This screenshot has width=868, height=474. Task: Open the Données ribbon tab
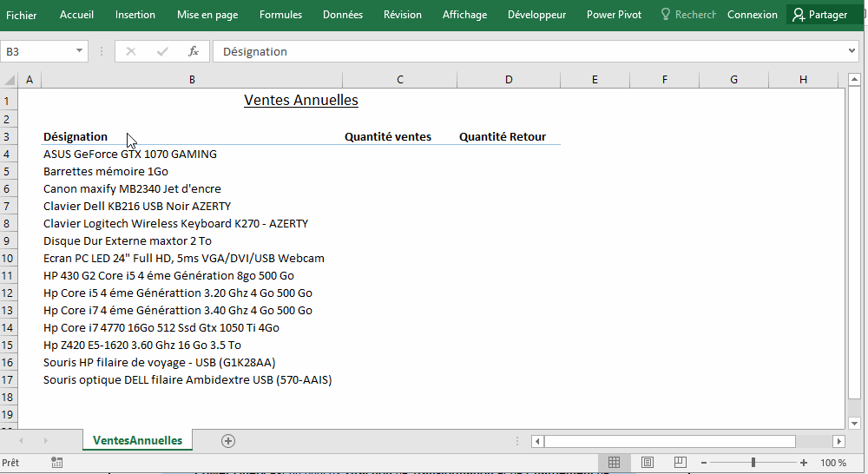coord(343,15)
